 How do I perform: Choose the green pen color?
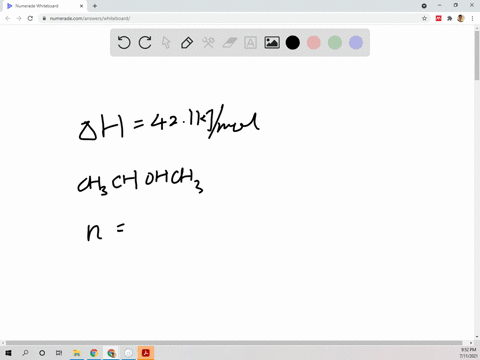click(x=335, y=43)
